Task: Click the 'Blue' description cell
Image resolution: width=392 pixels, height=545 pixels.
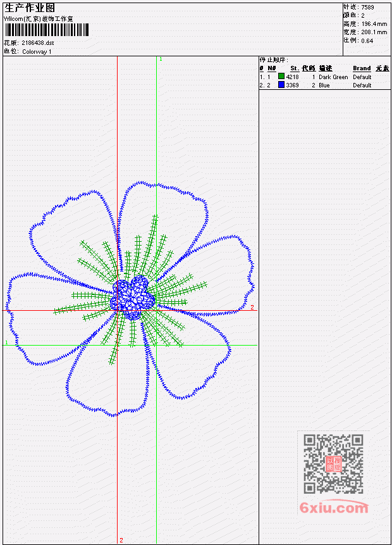Action: [324, 85]
